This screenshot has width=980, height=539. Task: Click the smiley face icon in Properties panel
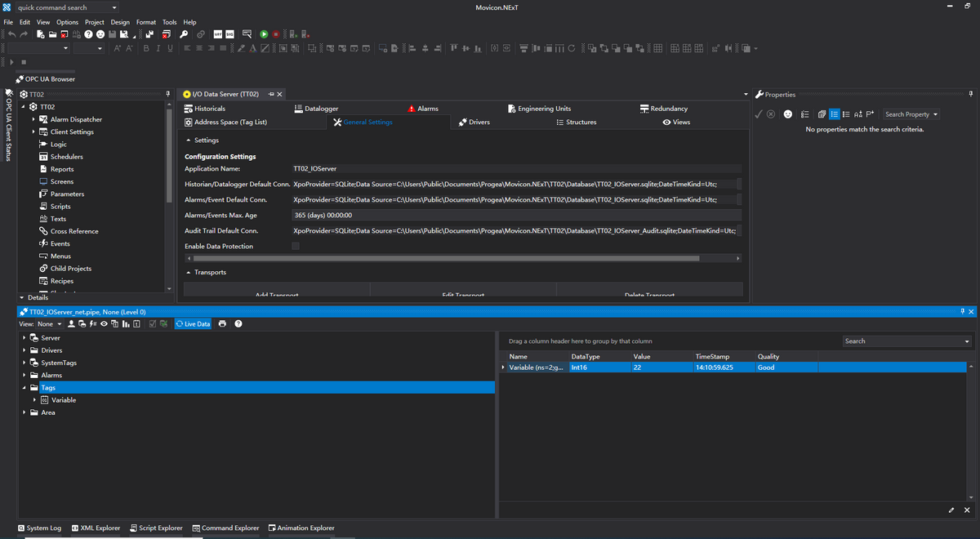pos(787,114)
